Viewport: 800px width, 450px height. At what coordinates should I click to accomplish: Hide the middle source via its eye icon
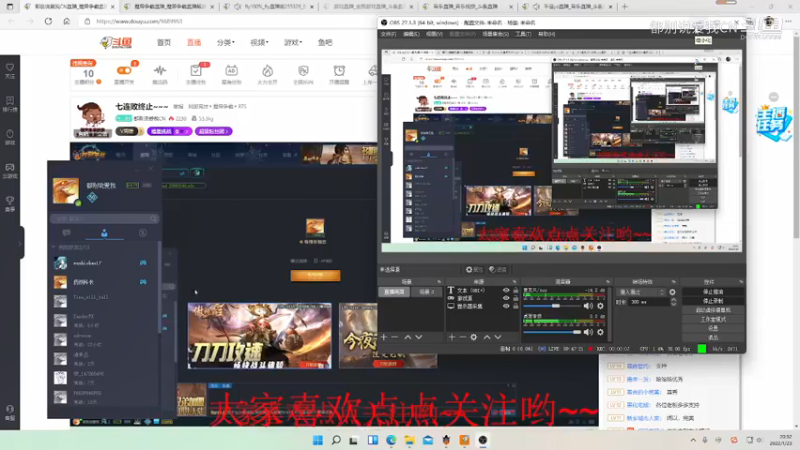point(506,298)
